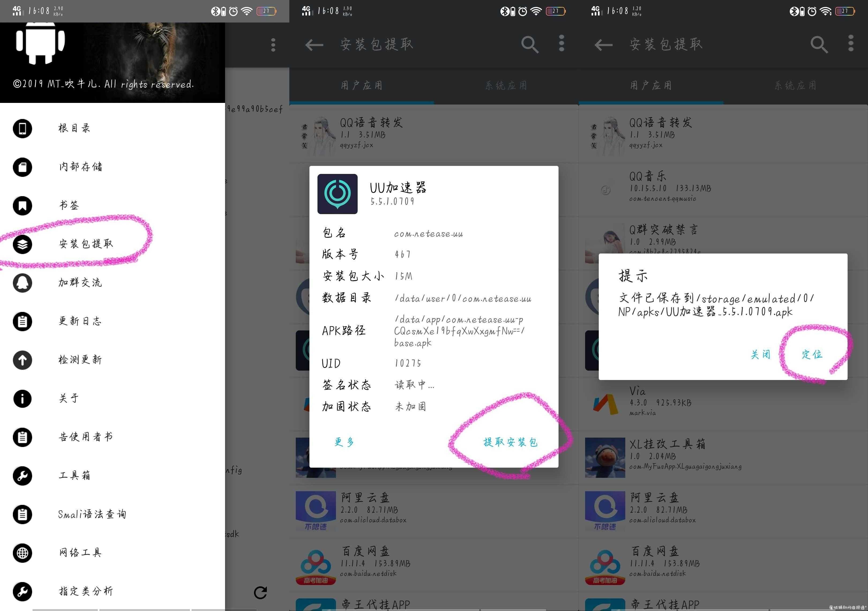Image resolution: width=868 pixels, height=611 pixels.
Task: Switch to 用户应用 tab in right screen
Action: [x=651, y=85]
